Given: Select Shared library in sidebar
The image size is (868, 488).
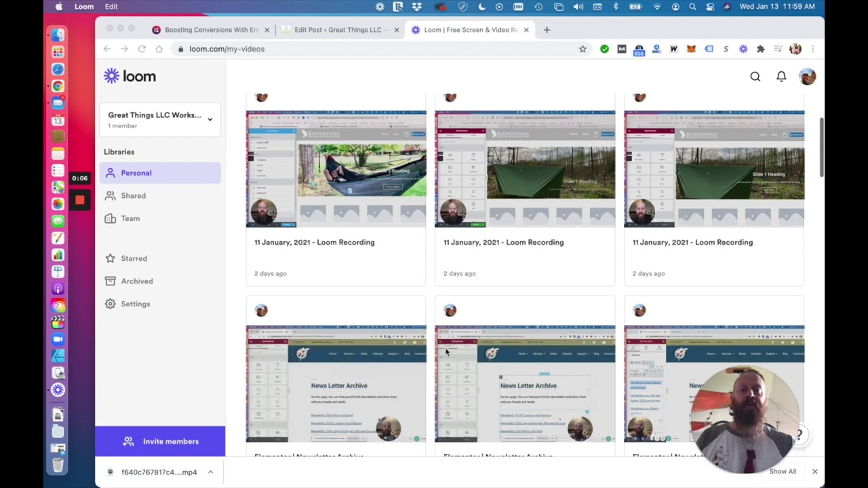Looking at the screenshot, I should tap(133, 196).
